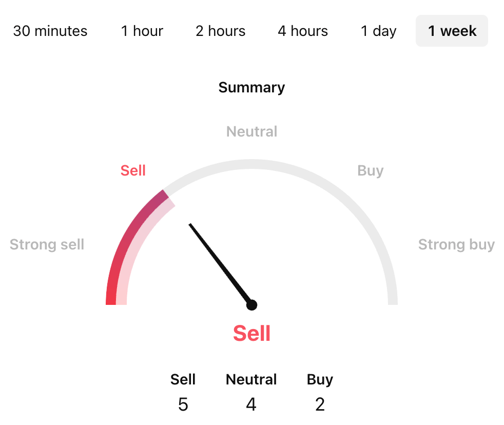
Task: Select the Neutral label on the gauge
Action: [x=251, y=131]
